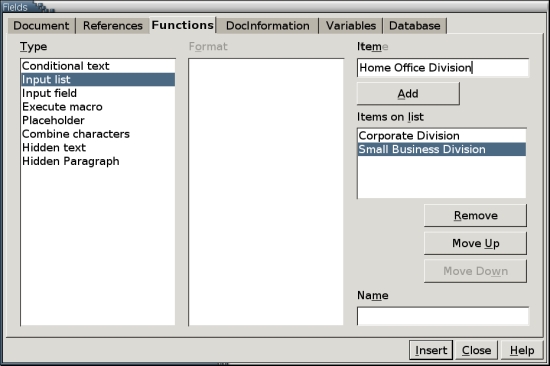The width and height of the screenshot is (550, 366).
Task: Add the item to the list
Action: point(408,94)
